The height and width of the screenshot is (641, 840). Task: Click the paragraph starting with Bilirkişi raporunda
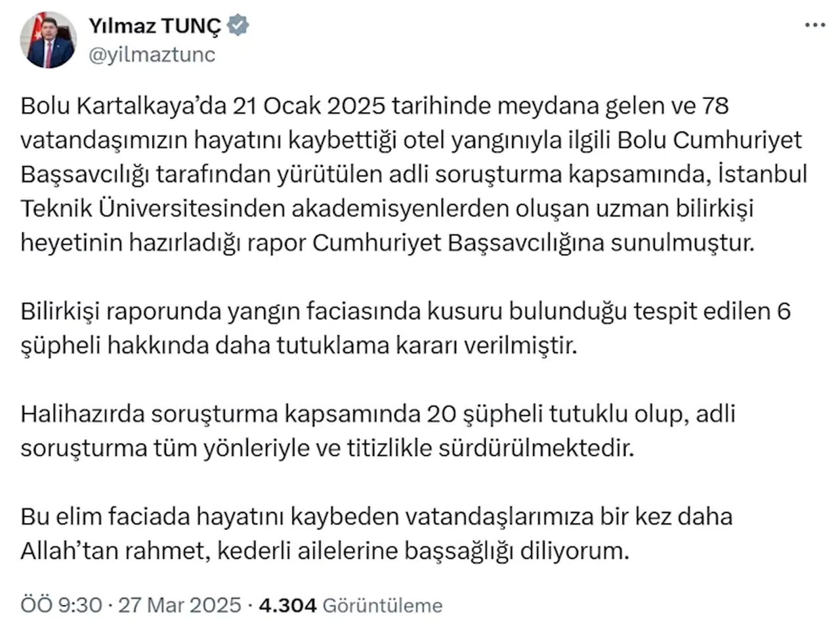pyautogui.click(x=405, y=328)
